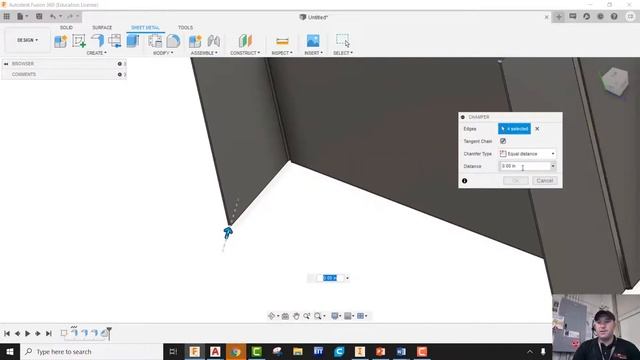Click the Distance input field

(524, 166)
